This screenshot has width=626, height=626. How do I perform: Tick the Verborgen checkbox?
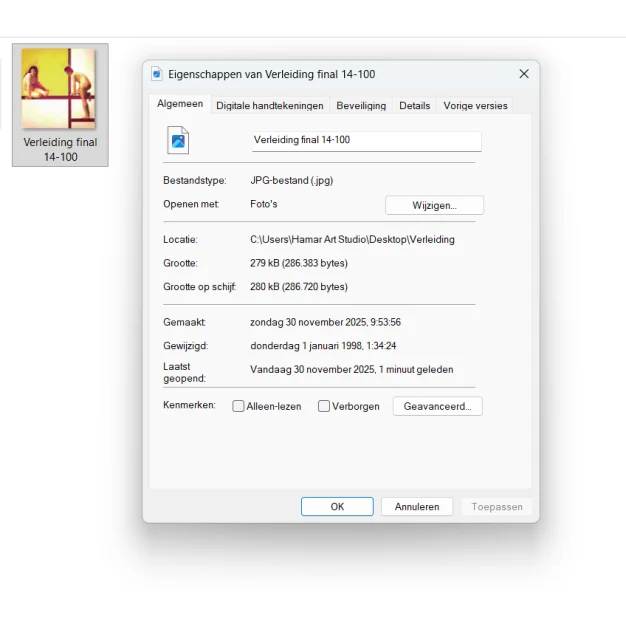tap(324, 406)
